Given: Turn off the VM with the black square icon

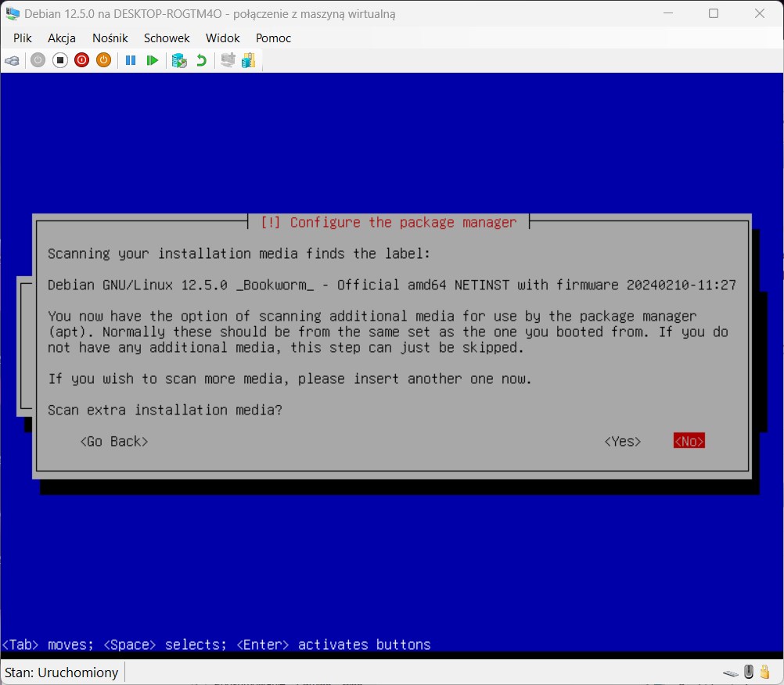Looking at the screenshot, I should coord(60,60).
